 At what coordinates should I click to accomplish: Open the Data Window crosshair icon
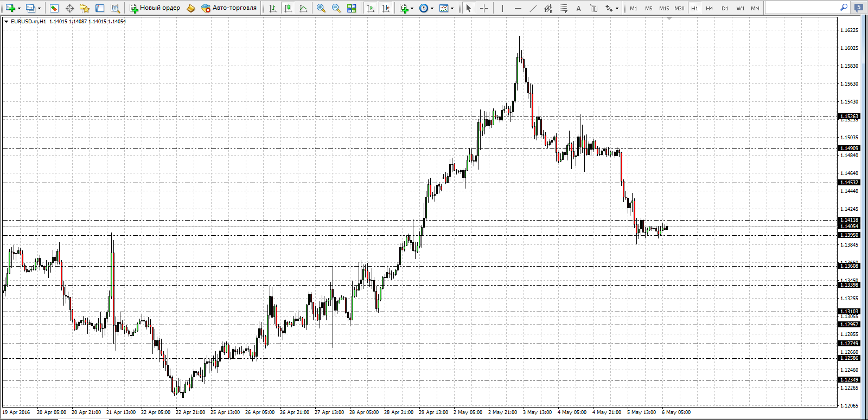pyautogui.click(x=69, y=8)
